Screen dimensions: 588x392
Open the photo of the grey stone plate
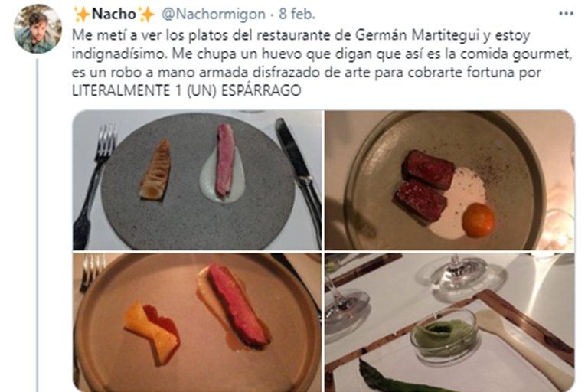198,180
